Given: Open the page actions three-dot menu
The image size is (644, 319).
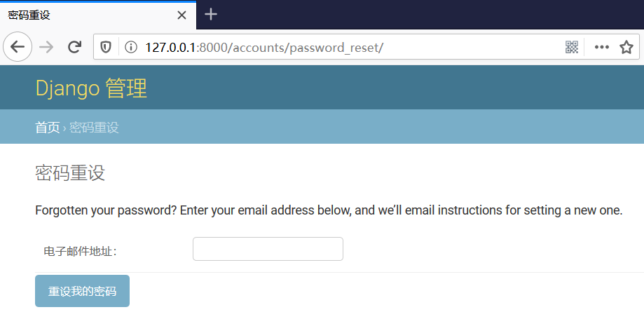Looking at the screenshot, I should [601, 47].
